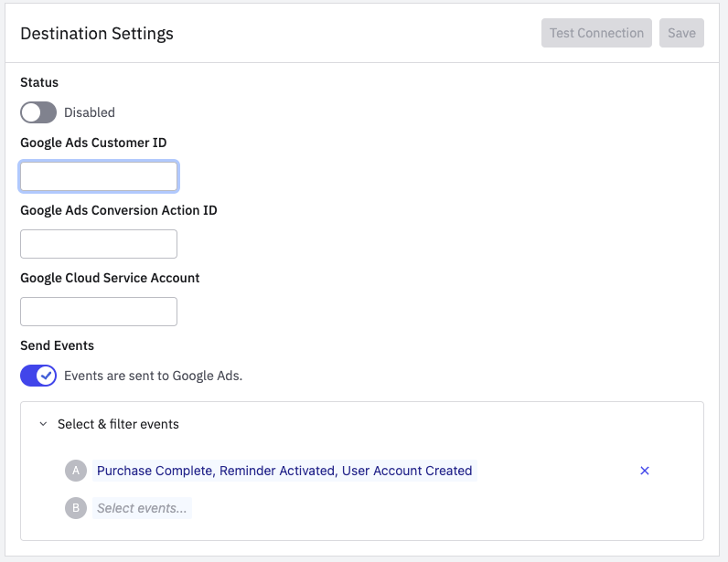Image resolution: width=728 pixels, height=562 pixels.
Task: Collapse the Select & filter events chevron
Action: (43, 424)
